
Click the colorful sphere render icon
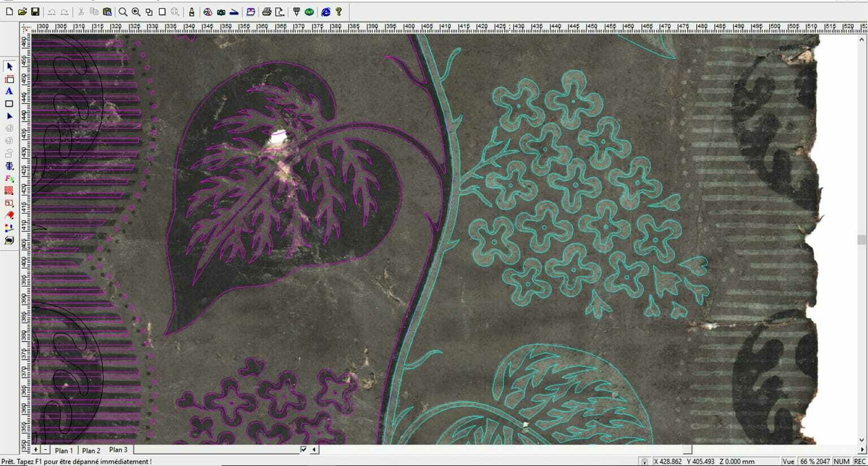point(208,12)
